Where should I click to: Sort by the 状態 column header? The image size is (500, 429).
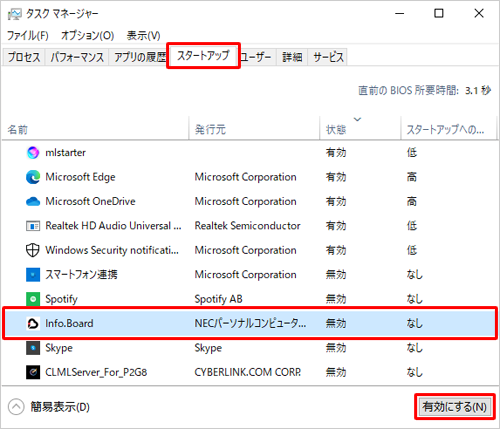[x=360, y=129]
